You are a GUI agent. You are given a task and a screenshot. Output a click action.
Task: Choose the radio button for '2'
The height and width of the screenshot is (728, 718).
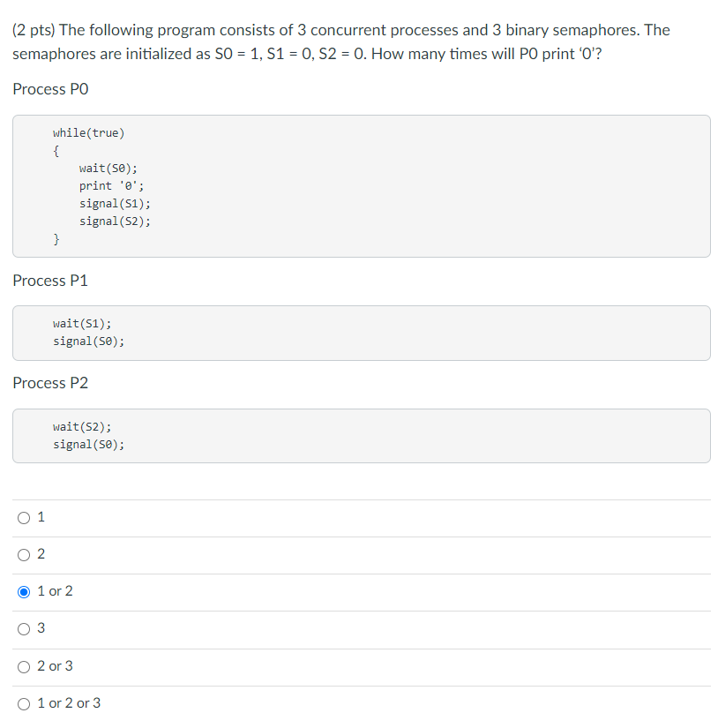click(24, 555)
